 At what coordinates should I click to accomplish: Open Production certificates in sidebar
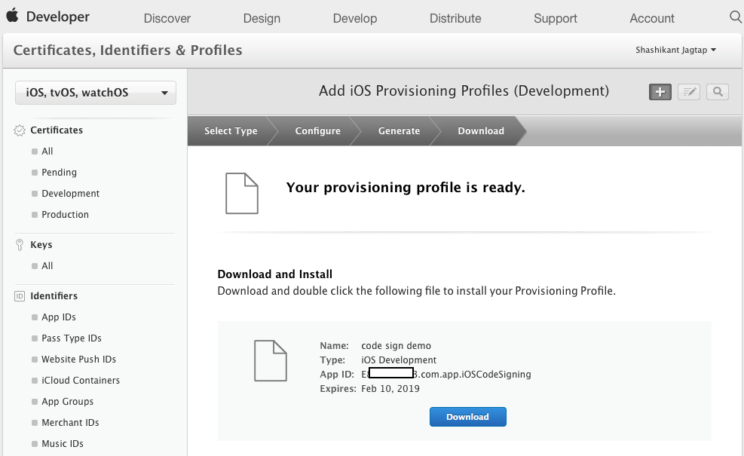click(x=65, y=214)
